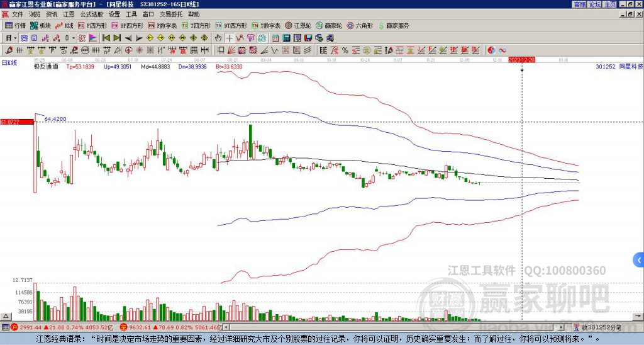This screenshot has height=345, width=644.
Task: Open the 赢家轮 wheel tool
Action: tap(329, 25)
